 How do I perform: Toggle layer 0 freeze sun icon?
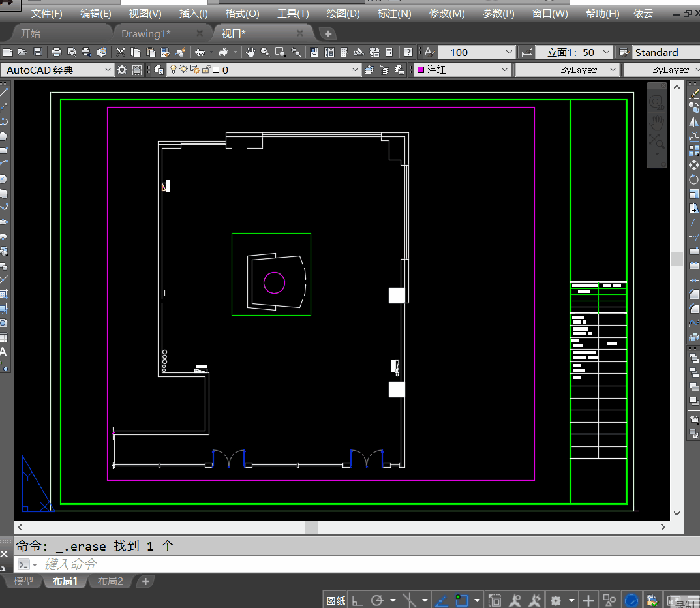point(184,69)
